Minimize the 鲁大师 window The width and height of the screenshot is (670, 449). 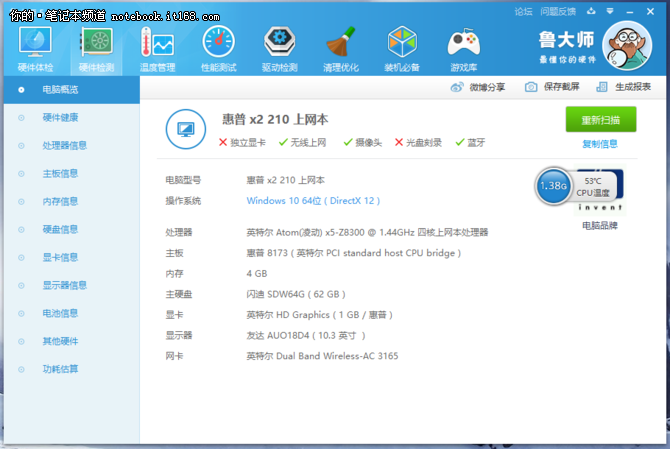point(630,12)
